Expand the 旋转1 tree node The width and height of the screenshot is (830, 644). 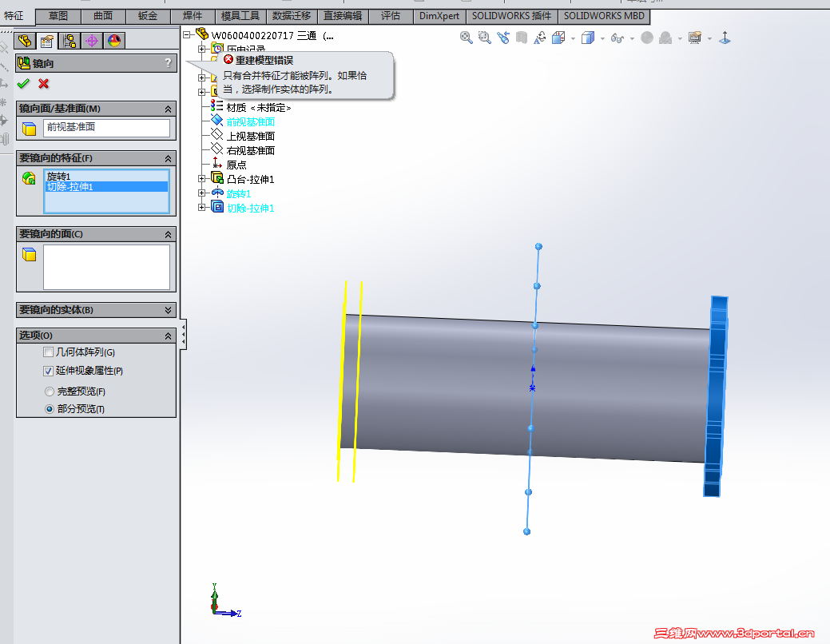[x=201, y=193]
